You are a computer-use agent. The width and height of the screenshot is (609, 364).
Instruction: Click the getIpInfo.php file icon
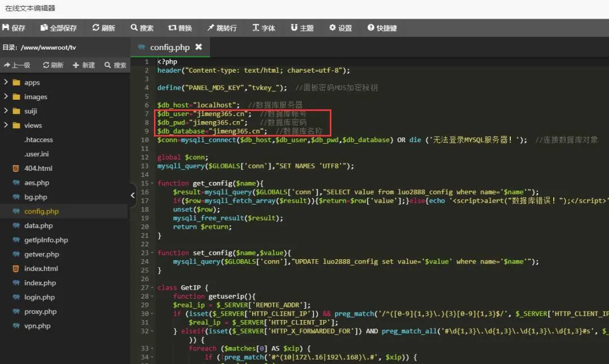(x=16, y=240)
